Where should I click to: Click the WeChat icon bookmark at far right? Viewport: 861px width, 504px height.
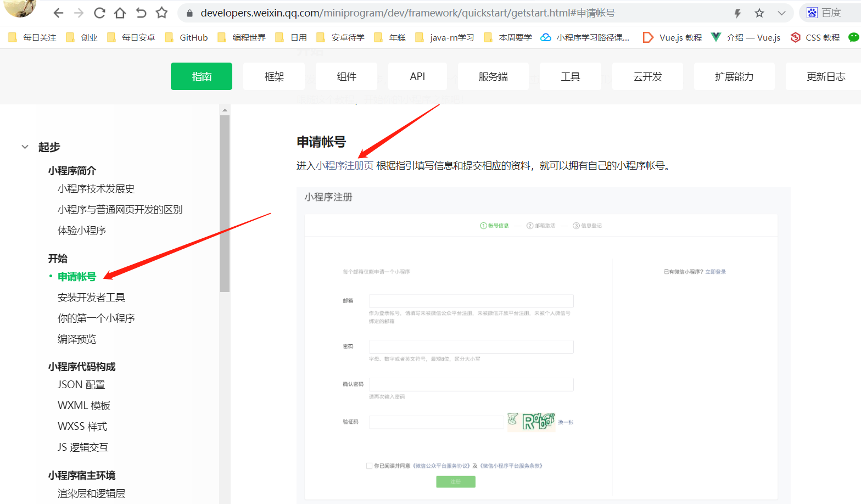[x=854, y=37]
